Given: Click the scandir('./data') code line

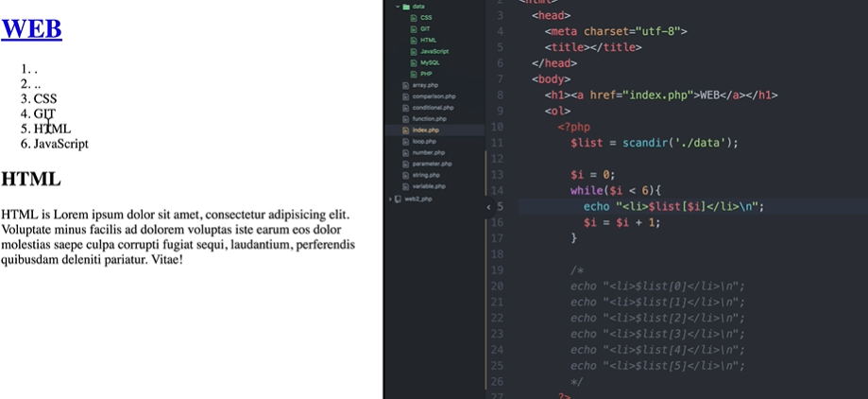Looking at the screenshot, I should [x=655, y=143].
